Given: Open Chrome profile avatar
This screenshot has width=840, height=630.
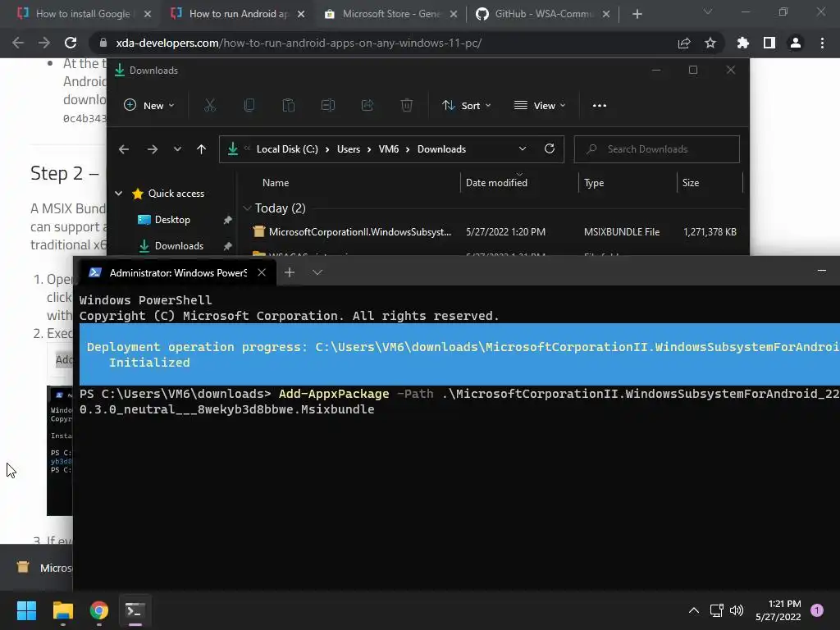Looking at the screenshot, I should pyautogui.click(x=796, y=43).
